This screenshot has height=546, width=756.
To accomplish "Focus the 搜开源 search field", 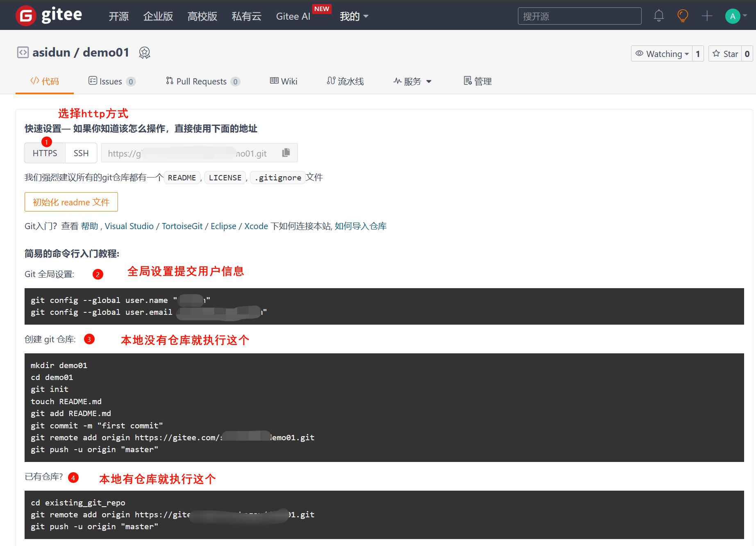I will [579, 16].
